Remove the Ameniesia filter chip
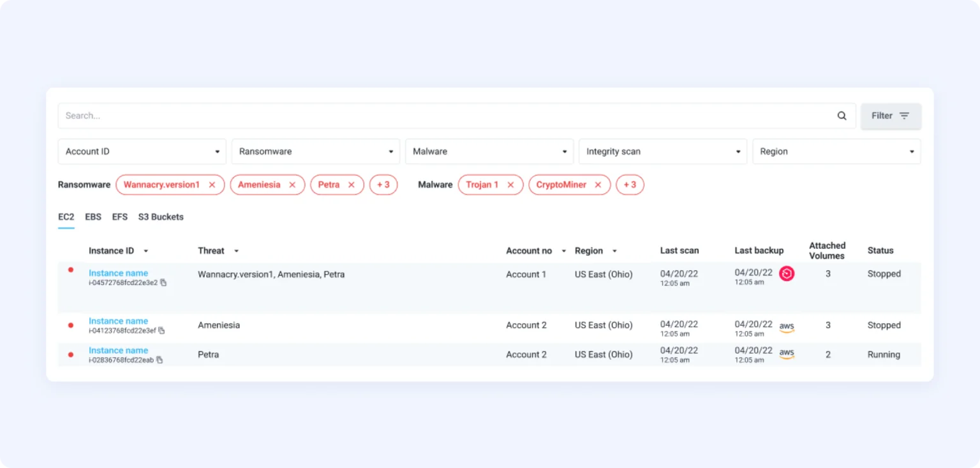 pyautogui.click(x=292, y=185)
